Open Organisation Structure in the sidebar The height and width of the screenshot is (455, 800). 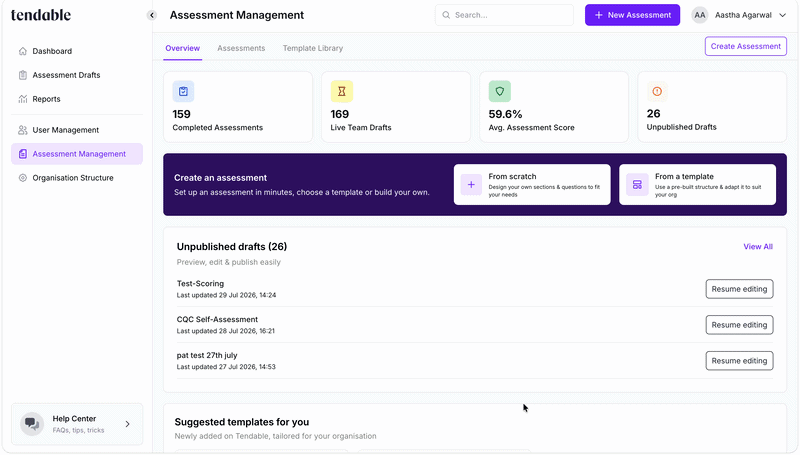coord(77,178)
